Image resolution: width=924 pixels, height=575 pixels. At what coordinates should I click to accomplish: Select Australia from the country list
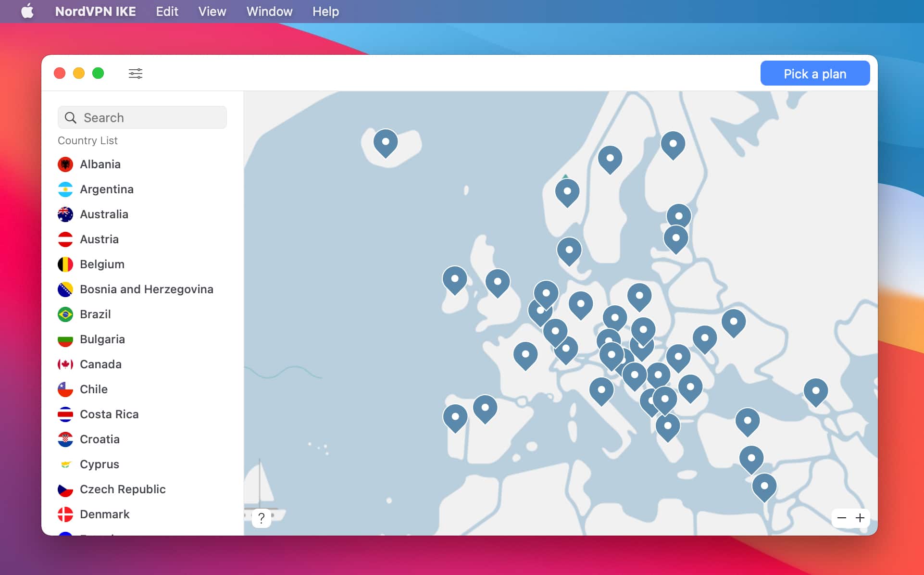tap(104, 214)
